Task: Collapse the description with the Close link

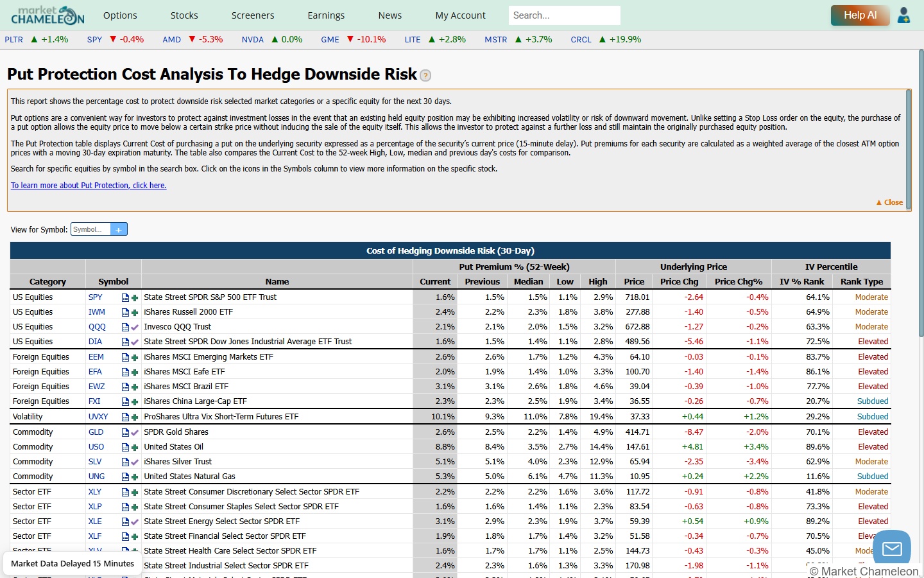Action: coord(889,202)
